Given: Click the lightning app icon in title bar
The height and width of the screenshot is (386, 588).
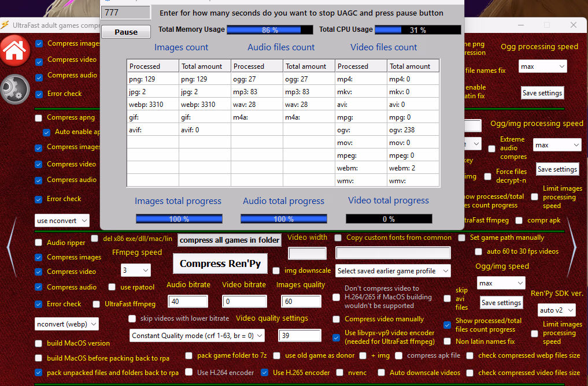Looking at the screenshot, I should click(5, 25).
